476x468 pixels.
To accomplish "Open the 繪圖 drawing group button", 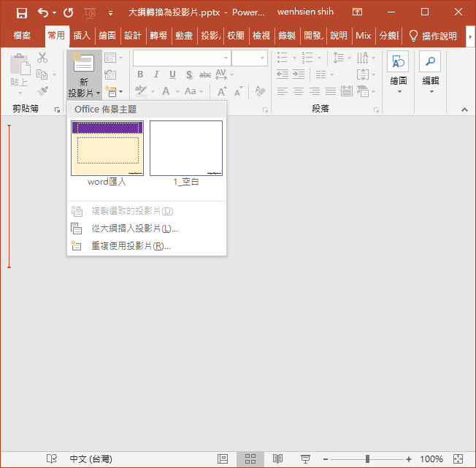I will pyautogui.click(x=398, y=73).
